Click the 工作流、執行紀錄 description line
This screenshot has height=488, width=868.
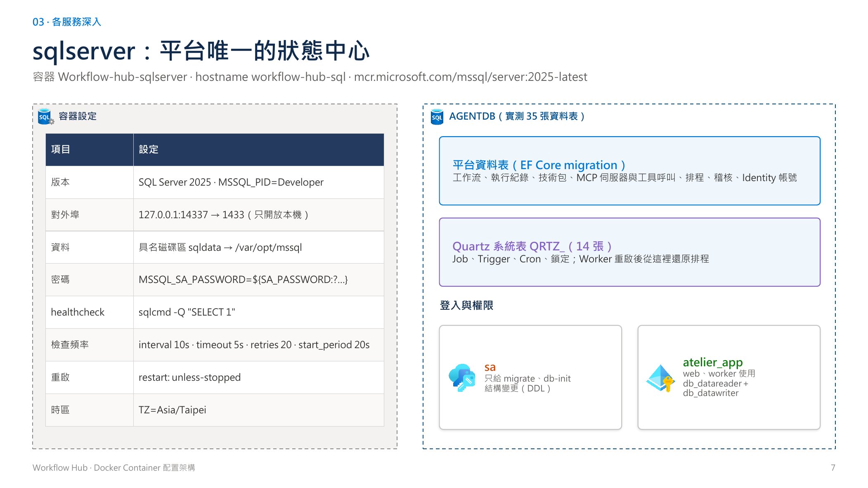(625, 178)
